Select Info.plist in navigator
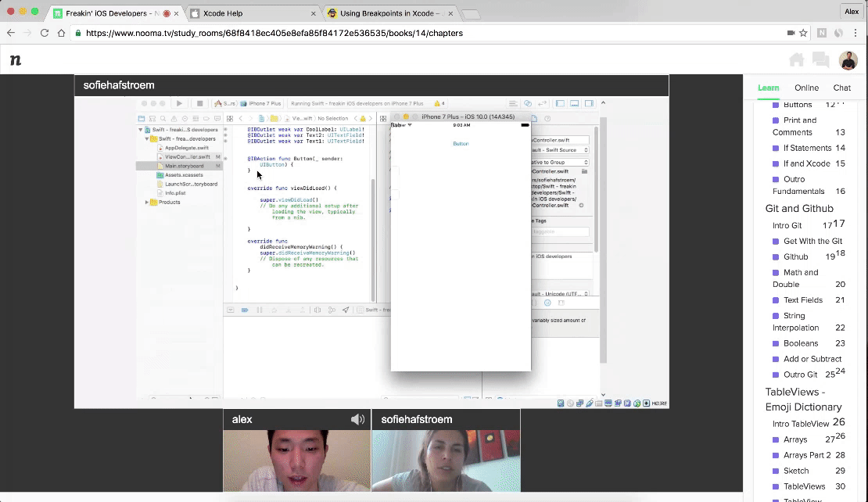 [x=170, y=193]
